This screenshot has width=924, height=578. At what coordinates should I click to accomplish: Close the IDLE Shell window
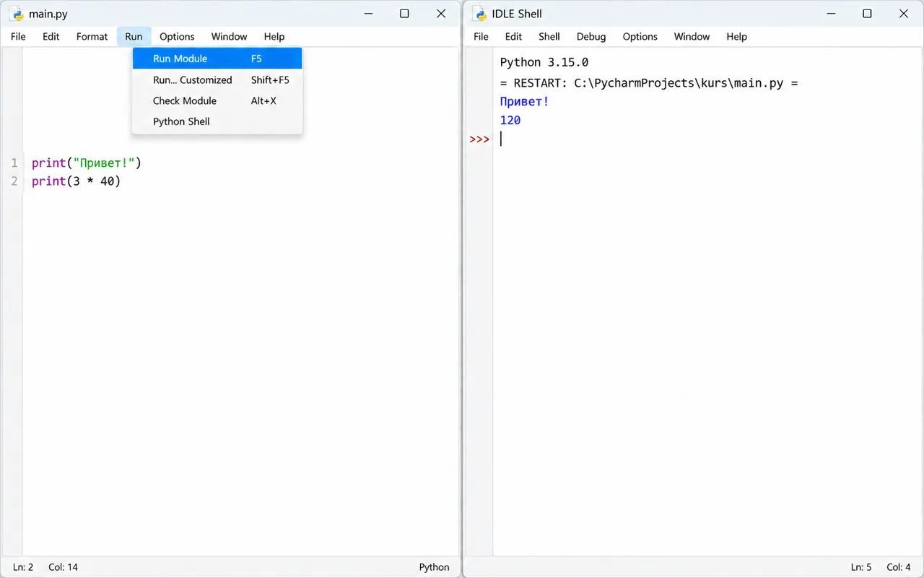click(904, 14)
